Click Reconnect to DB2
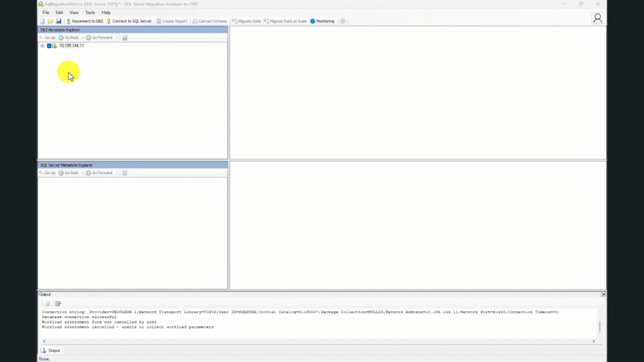 click(84, 21)
